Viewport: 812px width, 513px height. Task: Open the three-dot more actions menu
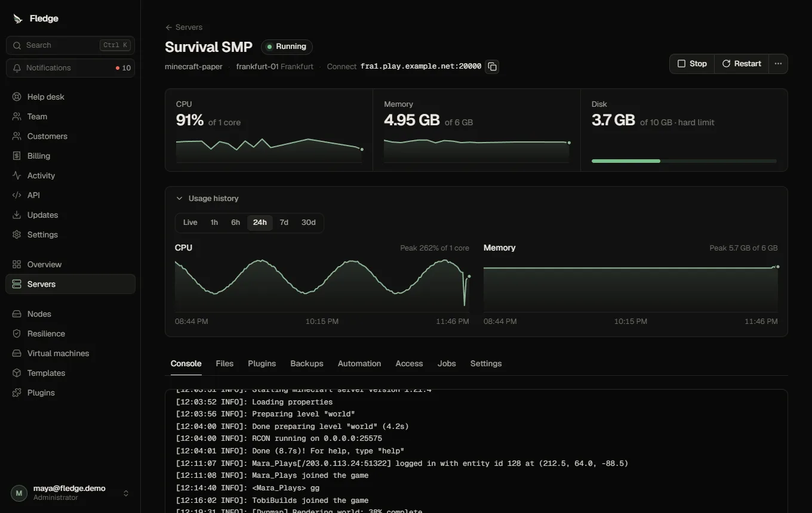click(x=778, y=64)
